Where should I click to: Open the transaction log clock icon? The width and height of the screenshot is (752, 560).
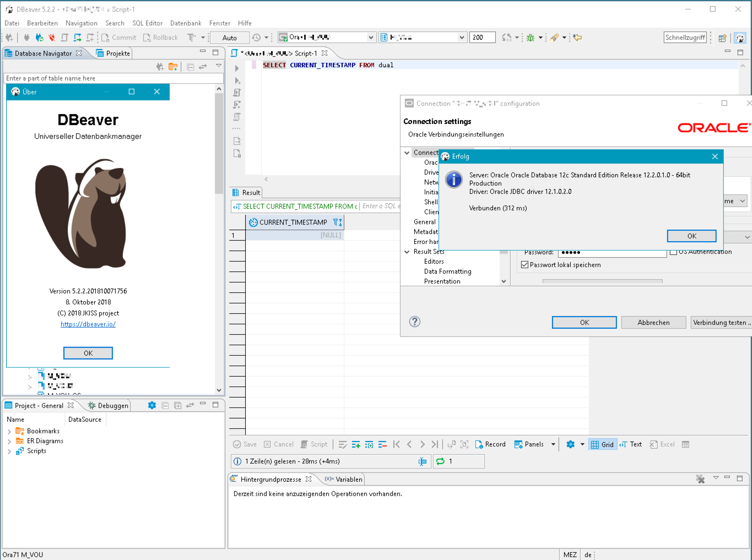257,37
